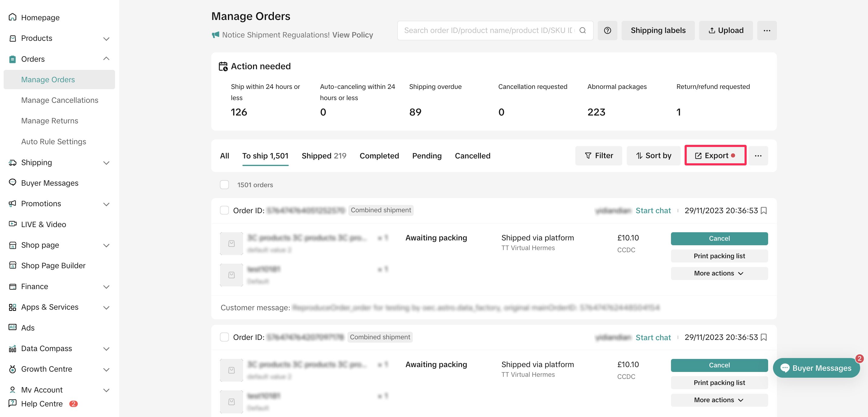Switch to the Shipped tab

324,155
